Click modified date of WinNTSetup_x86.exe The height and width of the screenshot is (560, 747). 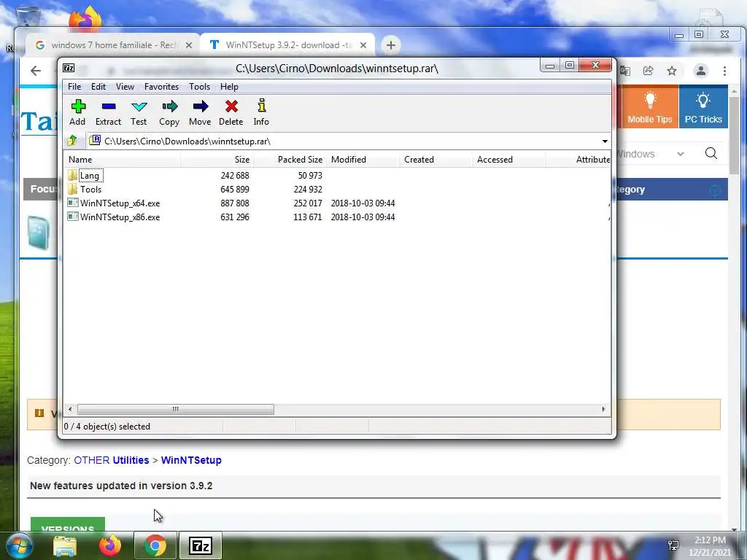point(363,217)
